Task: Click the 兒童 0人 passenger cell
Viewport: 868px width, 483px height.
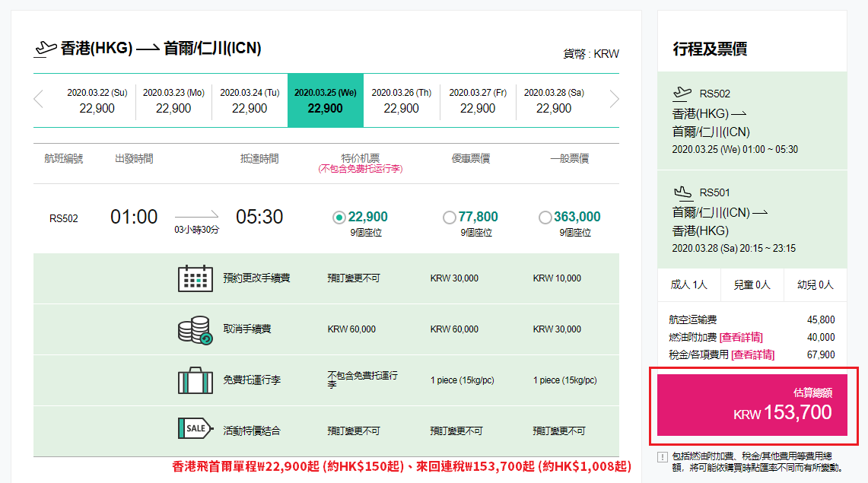Action: pos(752,285)
